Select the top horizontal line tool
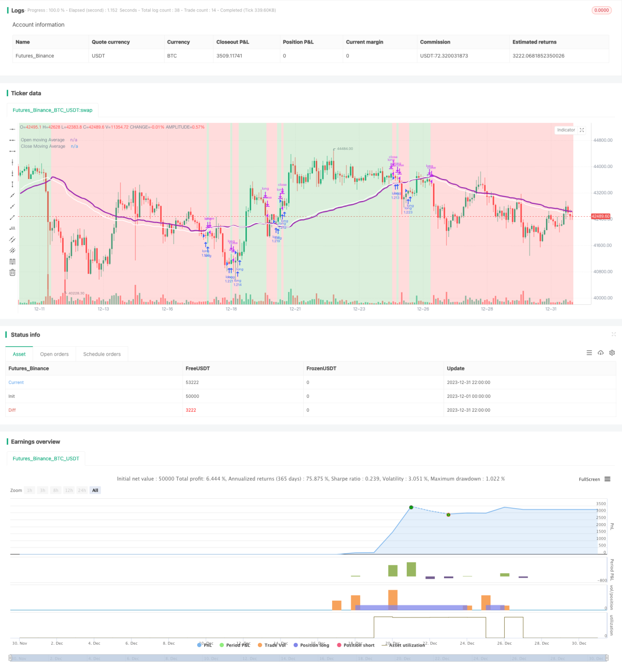The image size is (622, 672). (x=12, y=129)
